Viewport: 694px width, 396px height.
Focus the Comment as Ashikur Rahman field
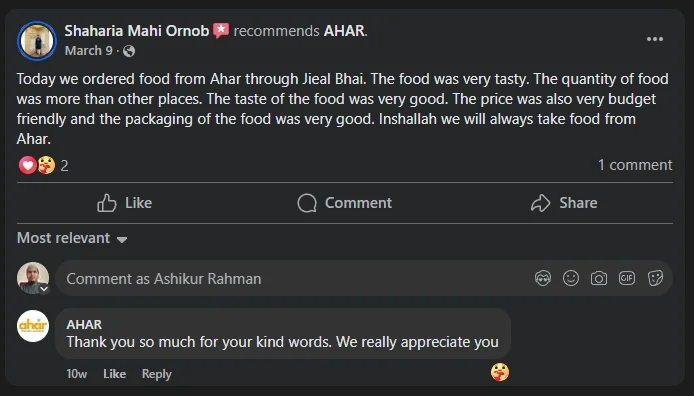pyautogui.click(x=292, y=278)
